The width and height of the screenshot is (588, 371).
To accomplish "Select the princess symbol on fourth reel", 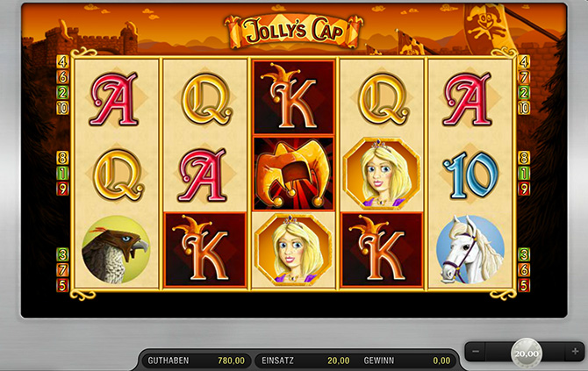I will click(382, 174).
